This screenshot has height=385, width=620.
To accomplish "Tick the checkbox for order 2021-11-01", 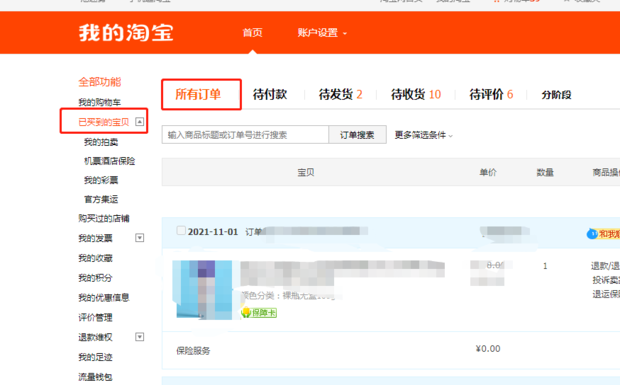I will click(x=181, y=230).
